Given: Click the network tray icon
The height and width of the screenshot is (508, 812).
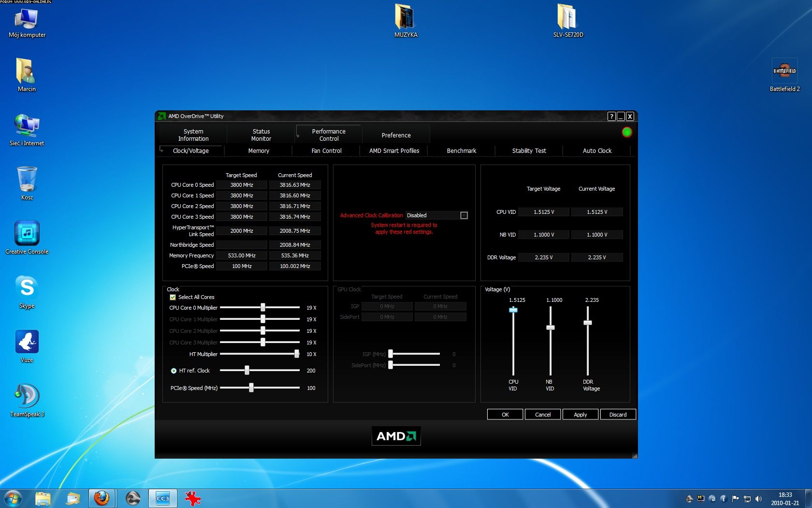Looking at the screenshot, I should [x=747, y=499].
